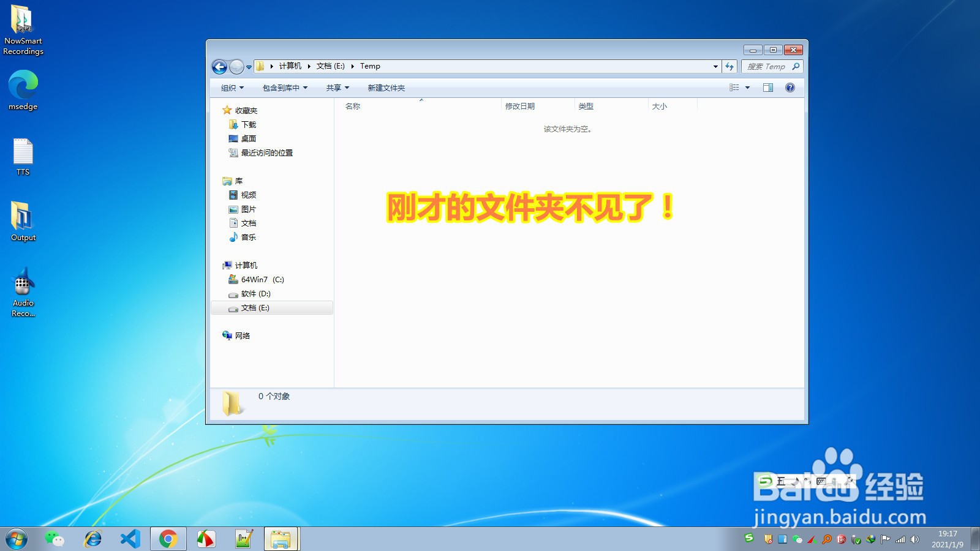This screenshot has height=551, width=980.
Task: Open 最近访问的位置 in the sidebar
Action: (266, 153)
